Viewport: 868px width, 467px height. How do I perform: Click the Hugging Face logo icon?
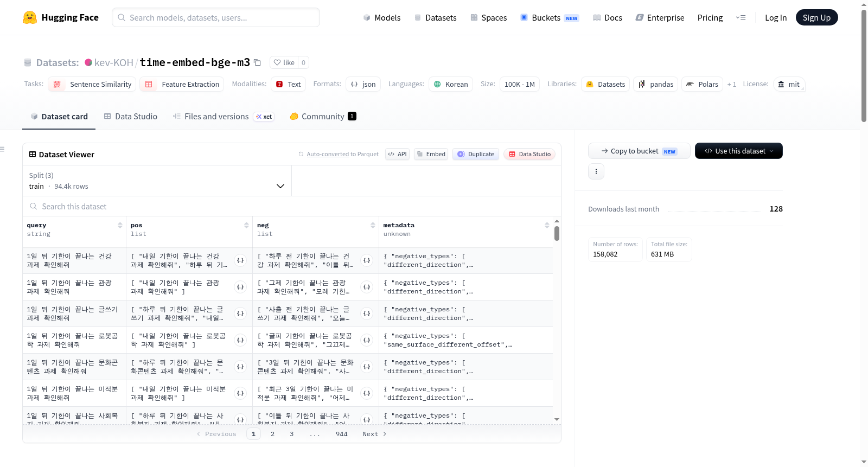coord(30,17)
